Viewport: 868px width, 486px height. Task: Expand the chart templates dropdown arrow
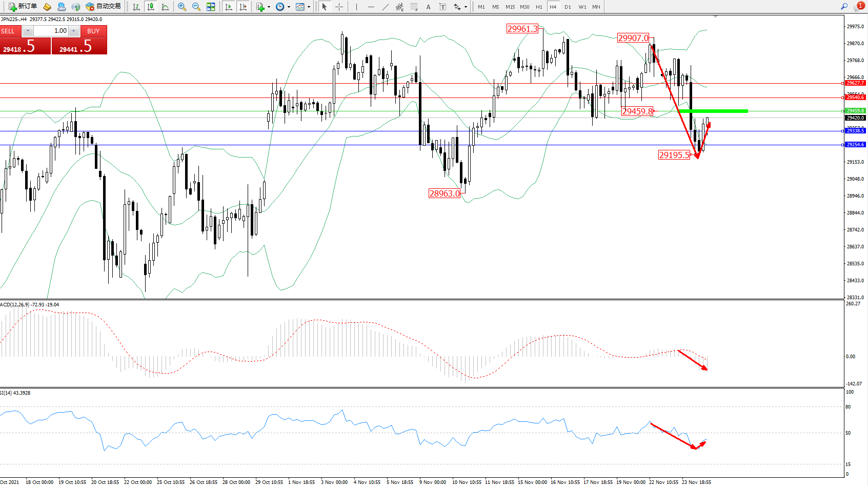(309, 7)
